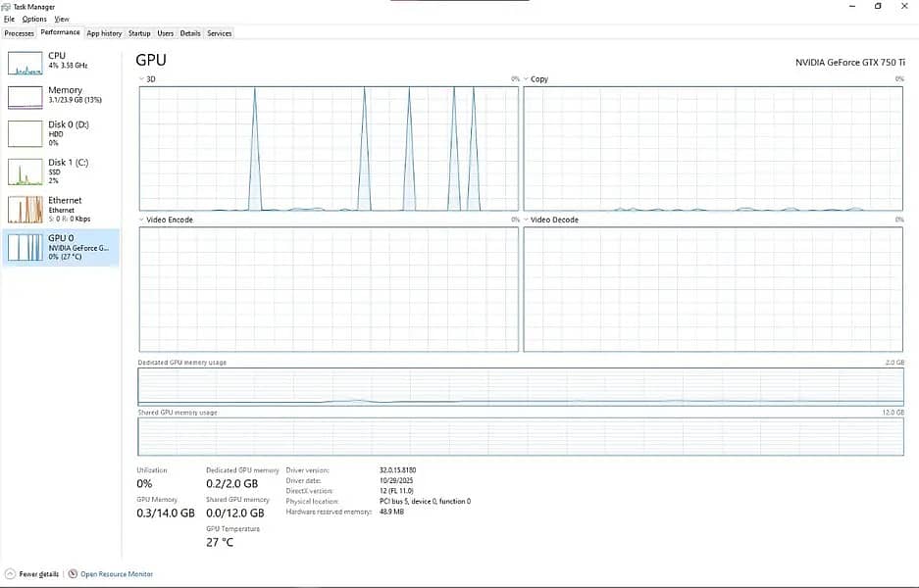This screenshot has width=919, height=588.
Task: Select the Ethernet graph thumbnail
Action: coord(26,210)
